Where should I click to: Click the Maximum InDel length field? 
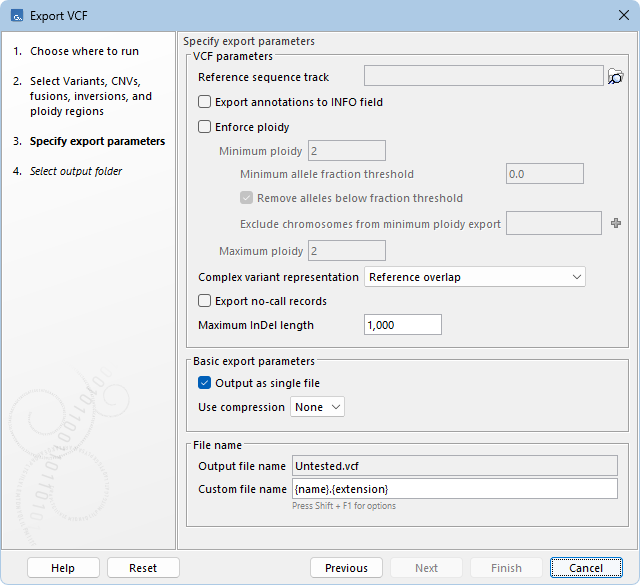pyautogui.click(x=402, y=325)
